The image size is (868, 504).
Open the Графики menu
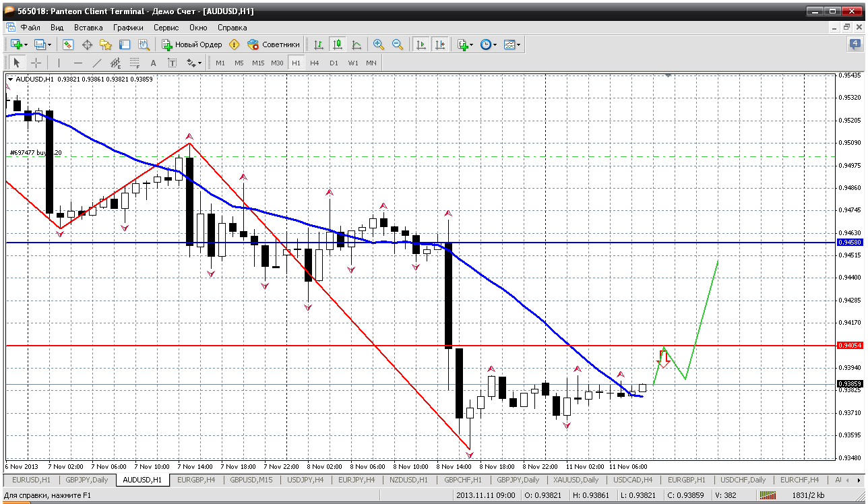pyautogui.click(x=128, y=28)
